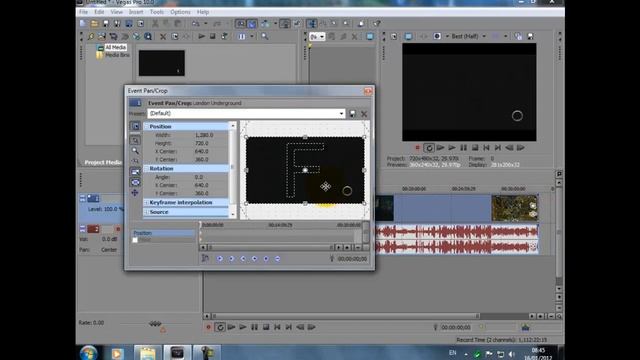This screenshot has height=360, width=640.
Task: Toggle Loop Playback in main transport bar
Action: (220, 327)
